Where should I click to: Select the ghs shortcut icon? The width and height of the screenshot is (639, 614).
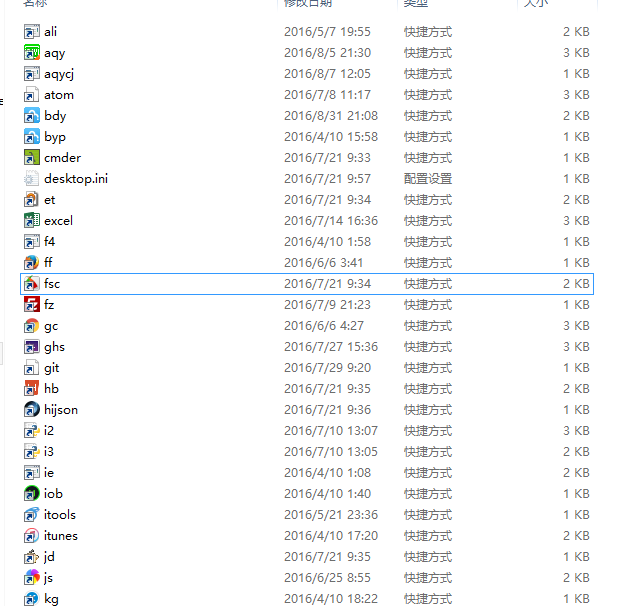coord(32,347)
